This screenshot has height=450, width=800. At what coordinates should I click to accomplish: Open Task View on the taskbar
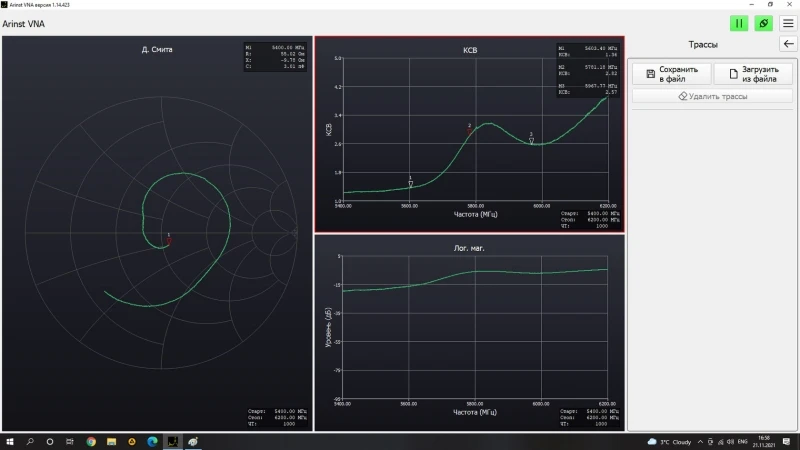pos(70,442)
